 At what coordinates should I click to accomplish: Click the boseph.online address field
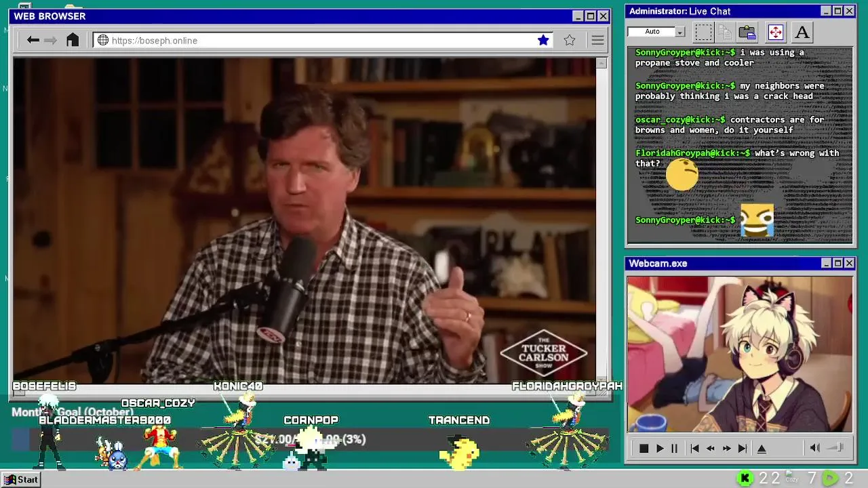323,40
